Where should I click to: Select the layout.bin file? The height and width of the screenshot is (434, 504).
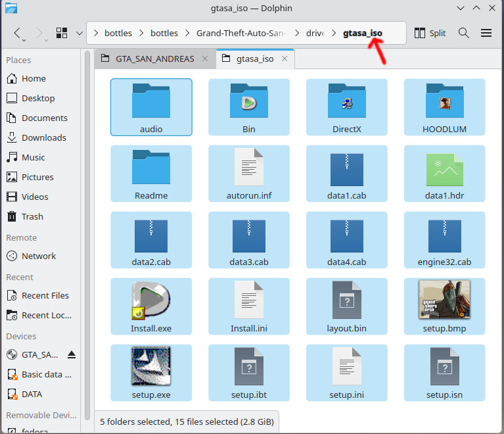point(346,306)
